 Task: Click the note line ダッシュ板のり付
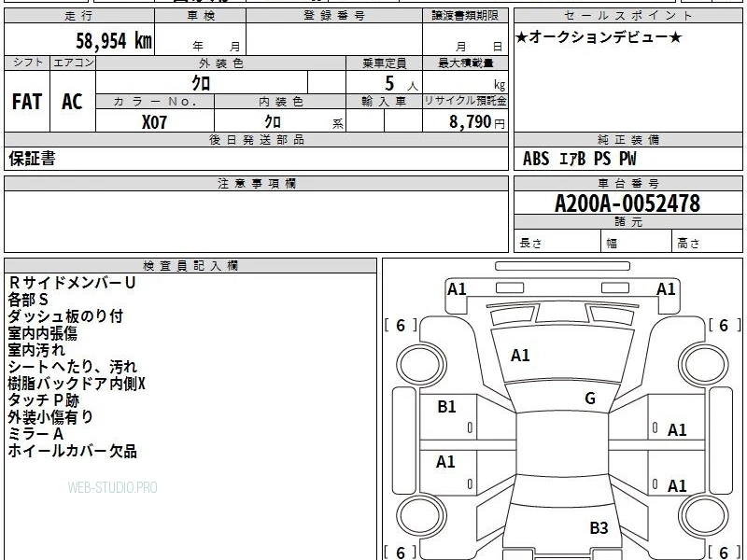click(x=65, y=316)
